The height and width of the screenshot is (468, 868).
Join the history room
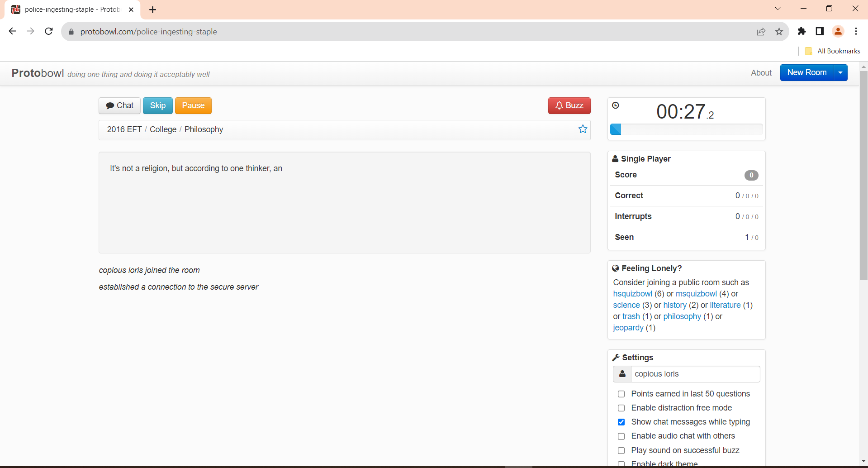[675, 305]
